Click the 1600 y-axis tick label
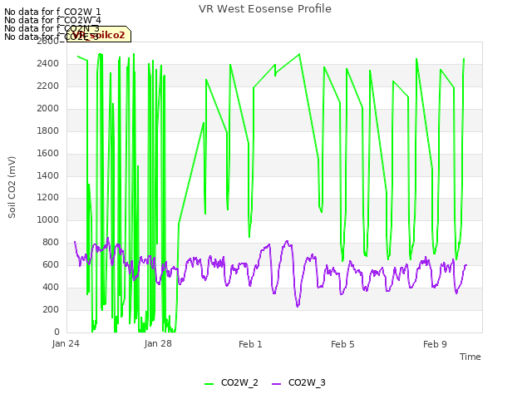The image size is (532, 399). tap(48, 153)
